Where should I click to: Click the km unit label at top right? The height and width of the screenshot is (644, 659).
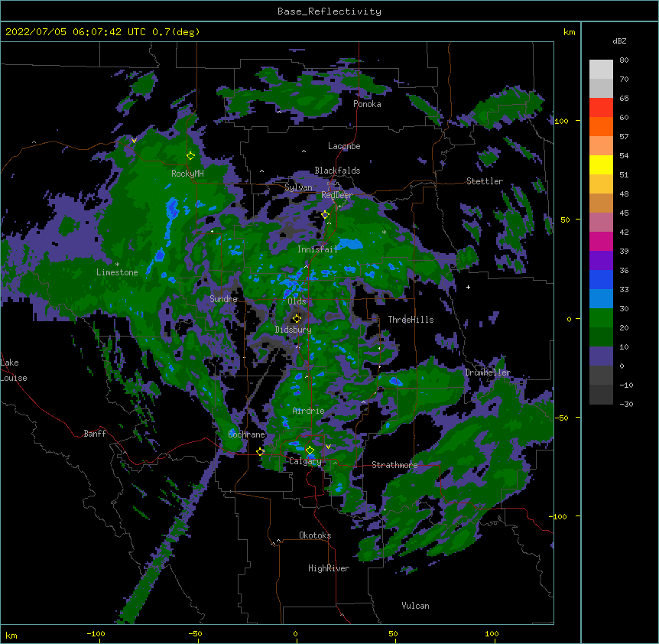pos(569,32)
